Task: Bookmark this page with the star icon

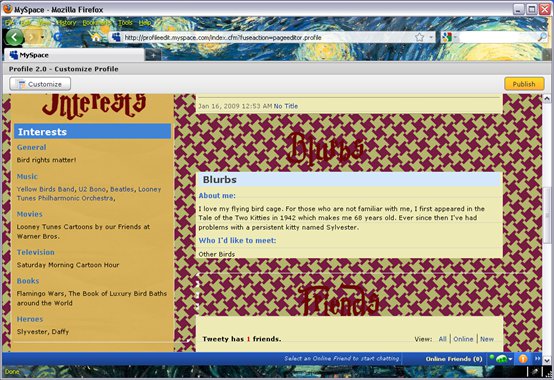Action: [419, 37]
